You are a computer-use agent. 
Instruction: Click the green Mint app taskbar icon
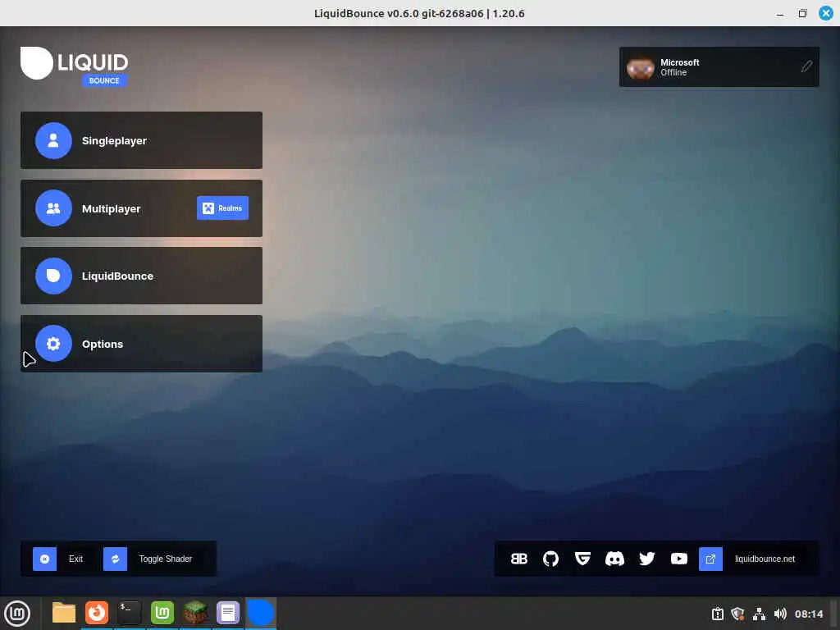[162, 613]
